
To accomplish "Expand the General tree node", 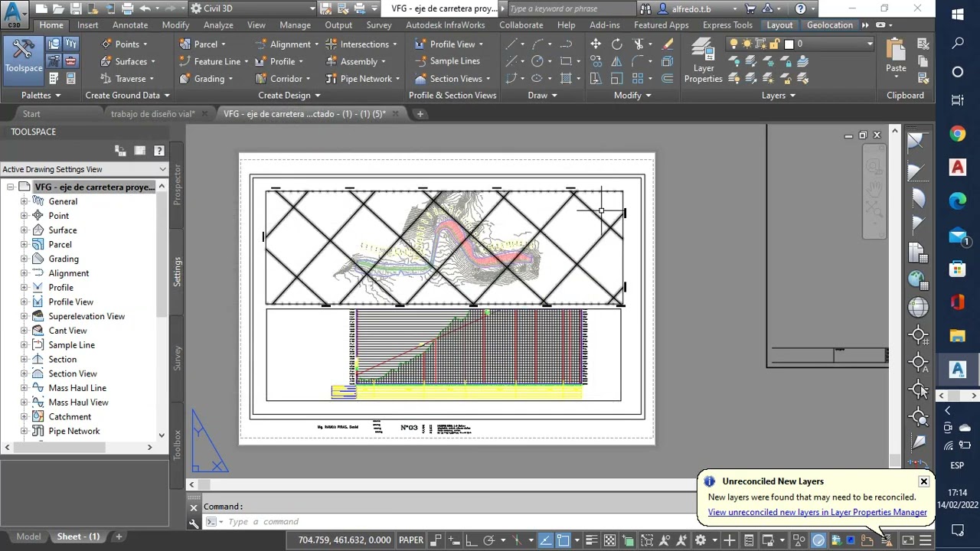I will pos(24,201).
